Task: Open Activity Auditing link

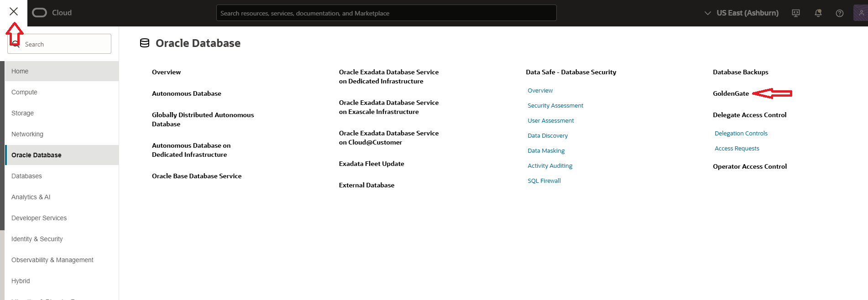Action: [x=550, y=166]
